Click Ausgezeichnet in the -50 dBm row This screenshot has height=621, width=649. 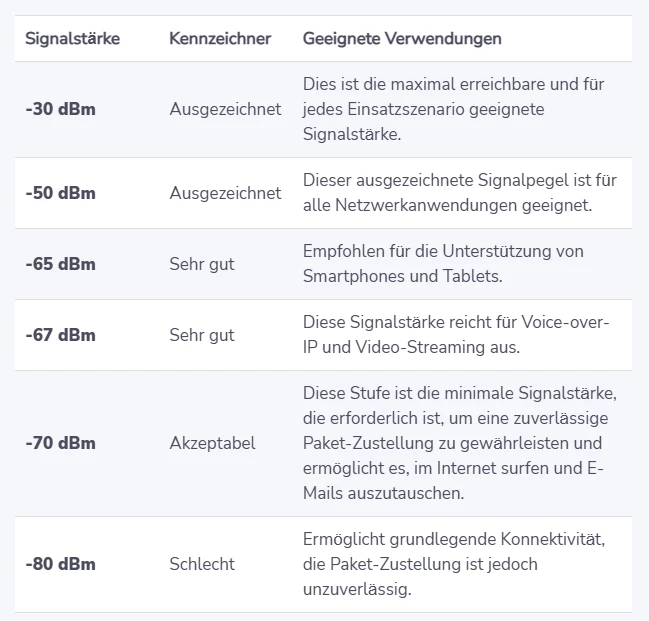225,193
